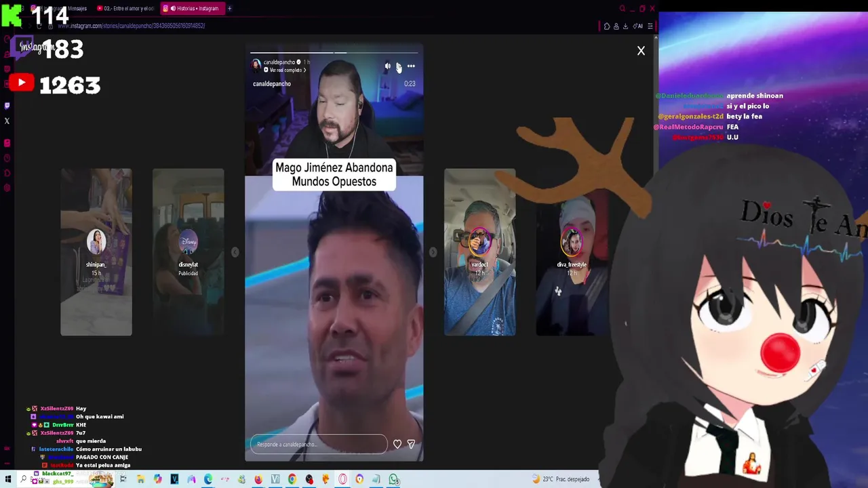Viewport: 868px width, 488px height.
Task: Go to the next story with the right arrow
Action: click(x=433, y=252)
